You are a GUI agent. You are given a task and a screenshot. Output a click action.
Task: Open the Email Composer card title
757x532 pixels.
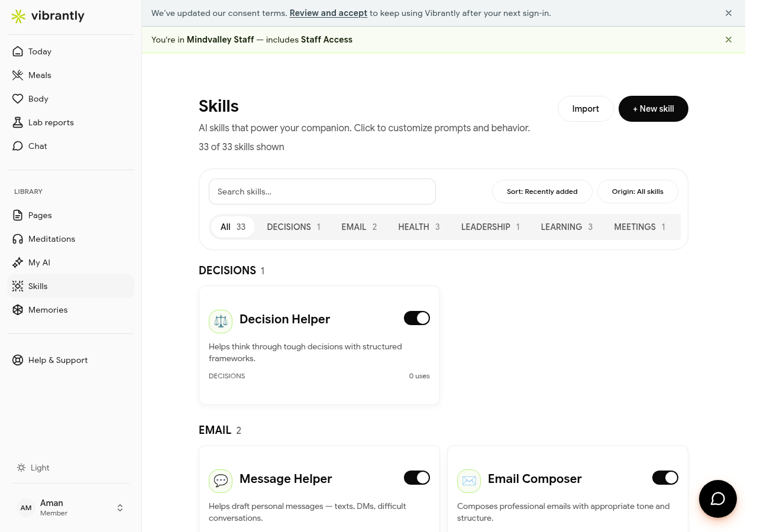535,479
